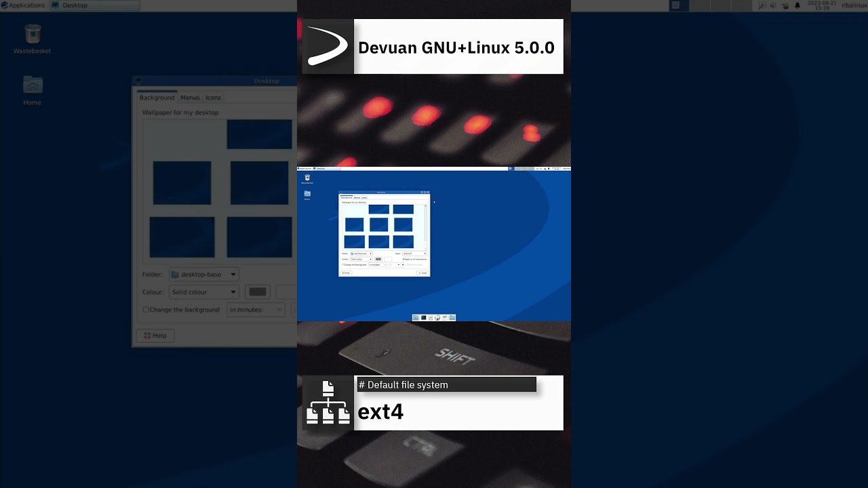
Task: Click the 2023-08-21 15:39 clock in backdrop panel
Action: tap(822, 5)
